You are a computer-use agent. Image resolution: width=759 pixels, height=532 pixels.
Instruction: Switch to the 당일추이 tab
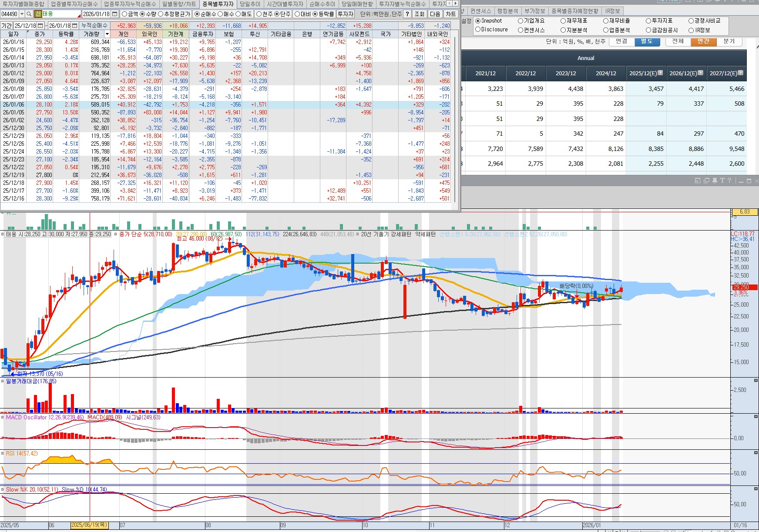click(x=250, y=4)
